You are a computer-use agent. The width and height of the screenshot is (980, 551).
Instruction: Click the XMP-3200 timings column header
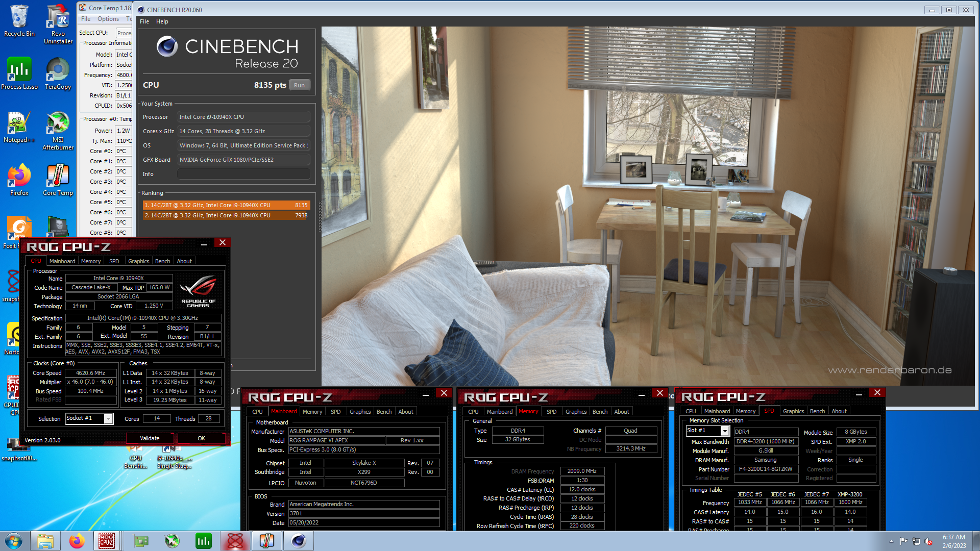coord(850,494)
